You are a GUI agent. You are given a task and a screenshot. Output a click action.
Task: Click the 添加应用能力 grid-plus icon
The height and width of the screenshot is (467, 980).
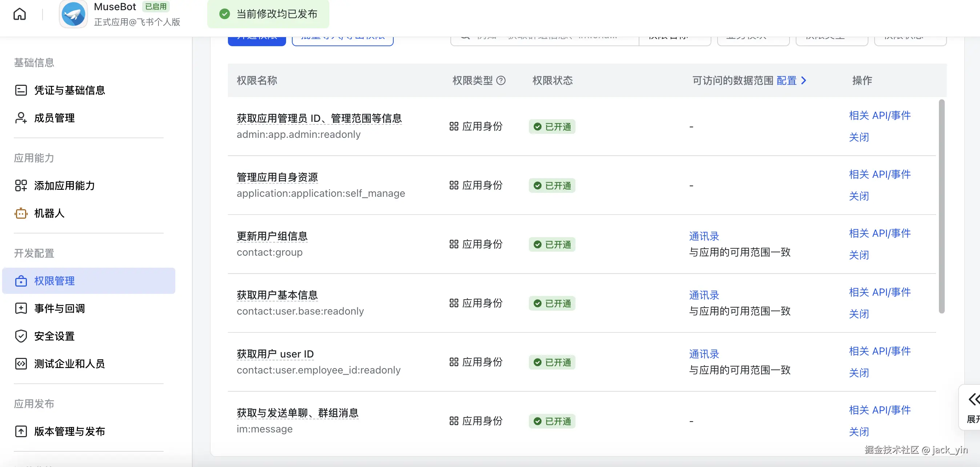(21, 186)
